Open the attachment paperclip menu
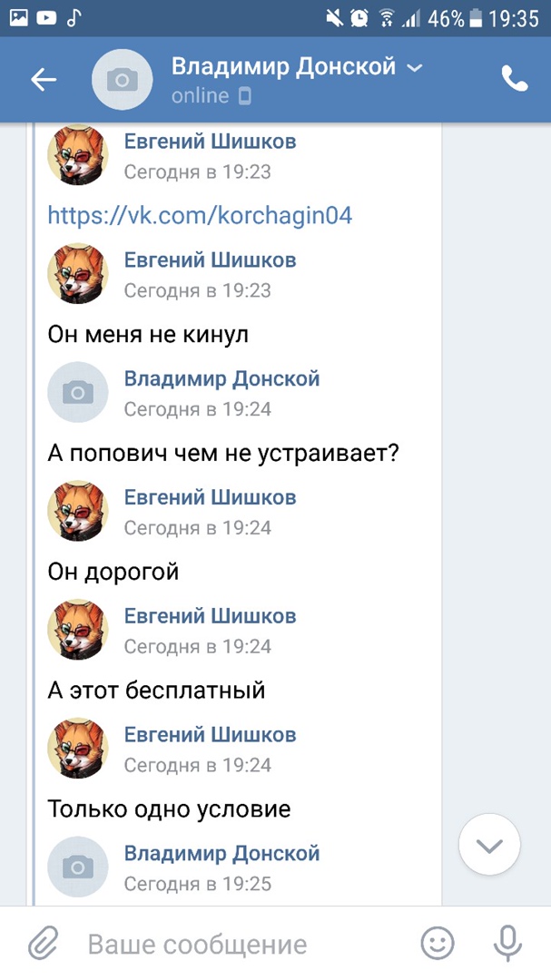This screenshot has height=980, width=551. click(43, 944)
